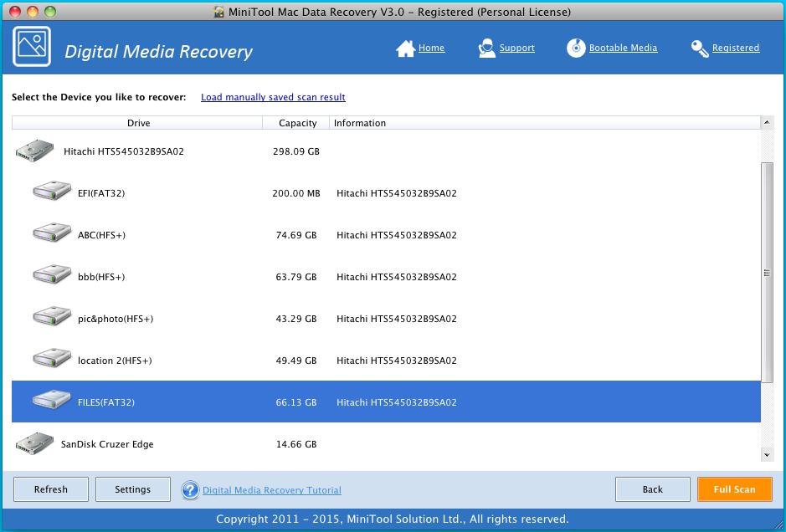
Task: Click the Support headset icon
Action: point(485,49)
